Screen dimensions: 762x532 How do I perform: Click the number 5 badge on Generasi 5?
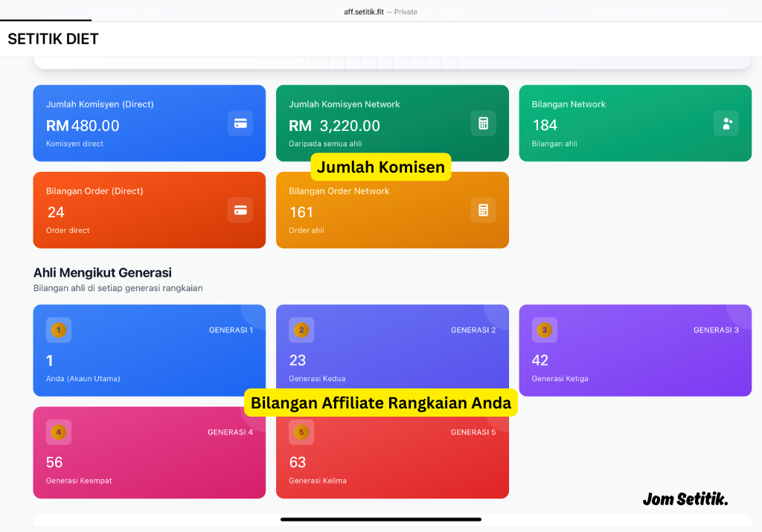pos(301,432)
